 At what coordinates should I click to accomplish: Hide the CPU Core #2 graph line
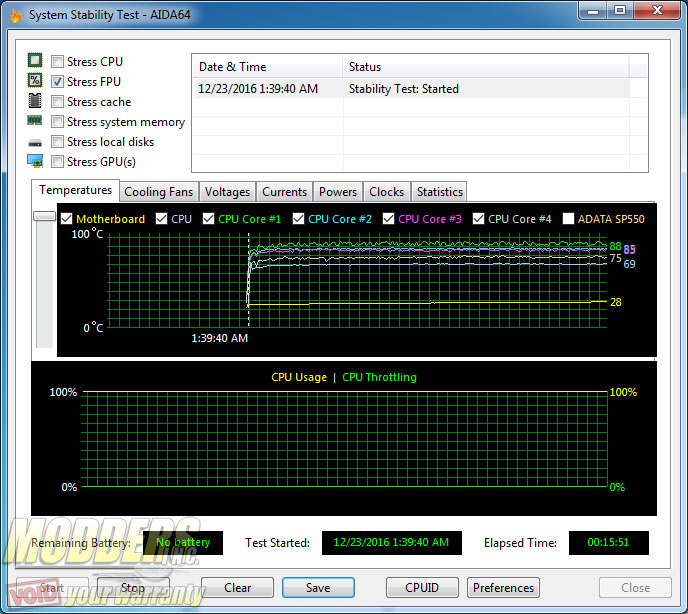tap(298, 219)
